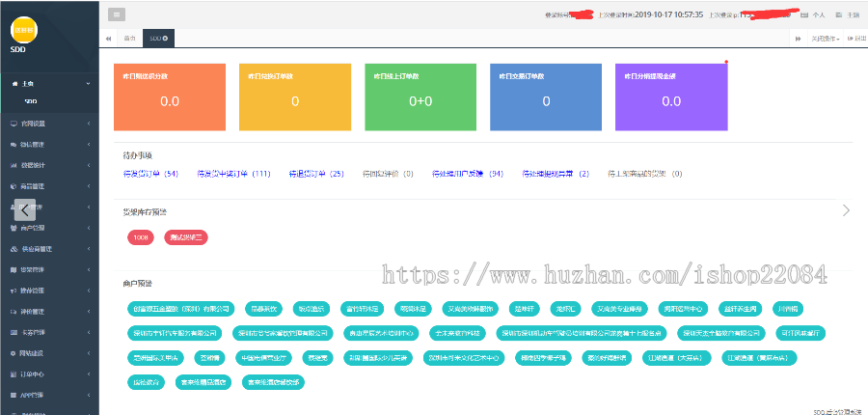Open the 待上架商品的货架 (0) link
Viewport: 868px width, 415px height.
(x=645, y=174)
